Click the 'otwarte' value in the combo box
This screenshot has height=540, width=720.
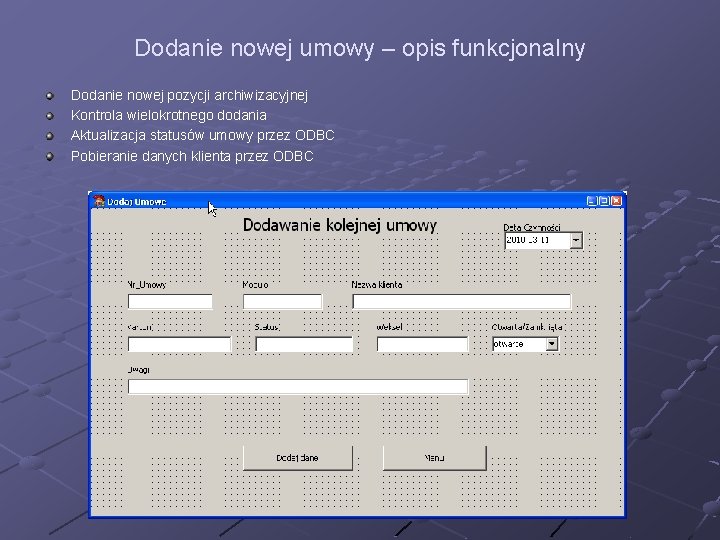(509, 344)
